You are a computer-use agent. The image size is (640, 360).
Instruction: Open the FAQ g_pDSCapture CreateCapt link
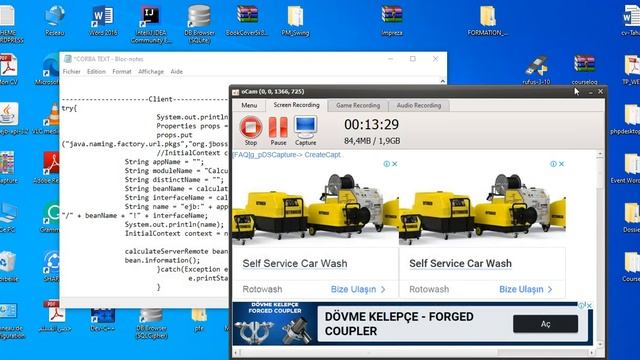coord(286,155)
